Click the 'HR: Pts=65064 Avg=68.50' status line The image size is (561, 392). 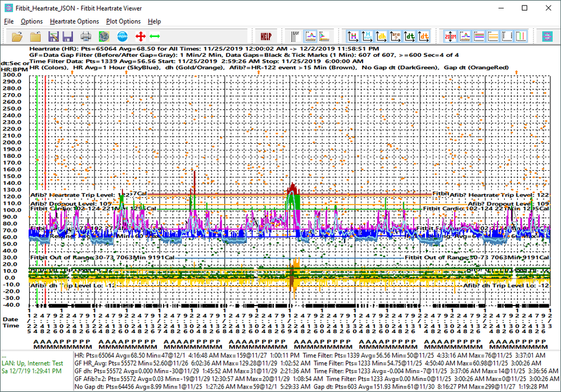tap(310, 355)
